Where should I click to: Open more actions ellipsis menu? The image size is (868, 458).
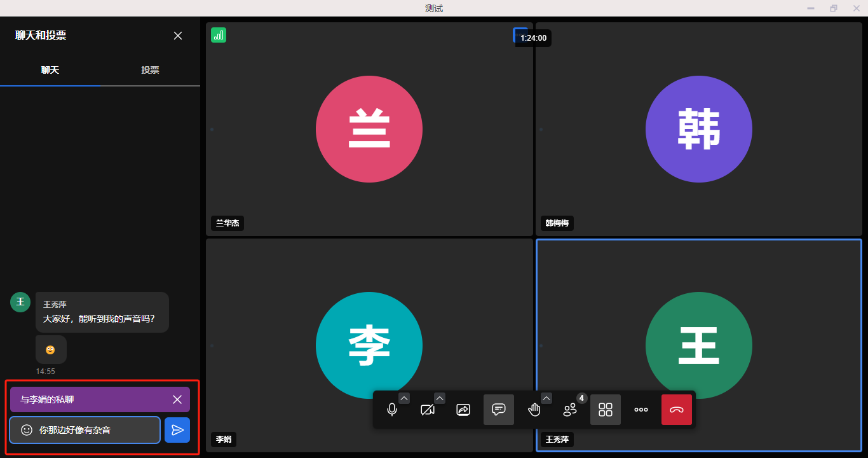(641, 410)
